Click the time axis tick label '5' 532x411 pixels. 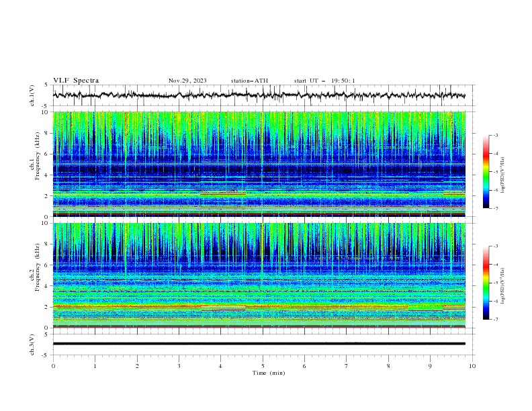click(x=263, y=366)
